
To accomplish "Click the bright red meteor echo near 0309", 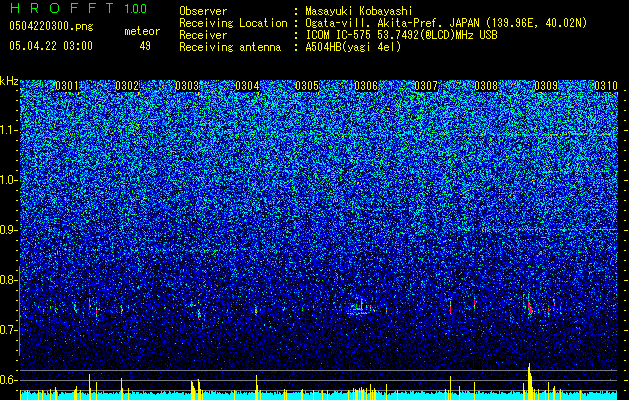I will (x=530, y=307).
